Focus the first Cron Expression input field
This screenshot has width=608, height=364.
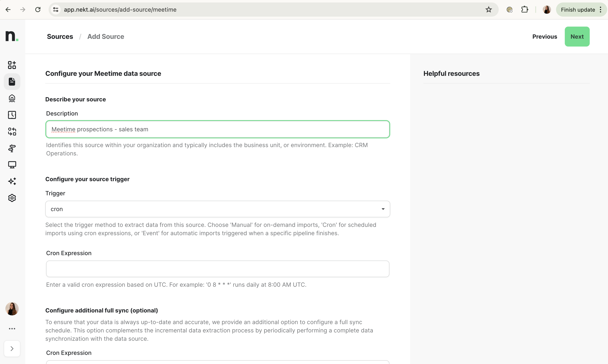tap(217, 269)
